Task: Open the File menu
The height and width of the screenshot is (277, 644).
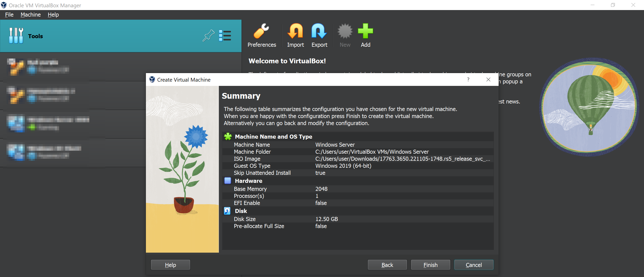Action: coord(9,15)
